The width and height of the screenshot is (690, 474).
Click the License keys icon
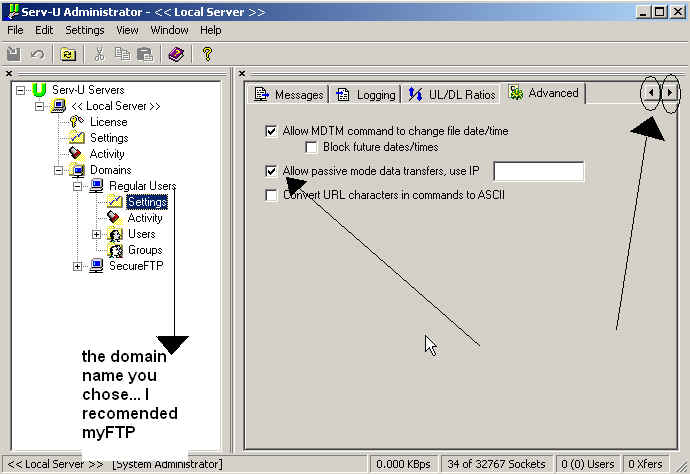(77, 121)
